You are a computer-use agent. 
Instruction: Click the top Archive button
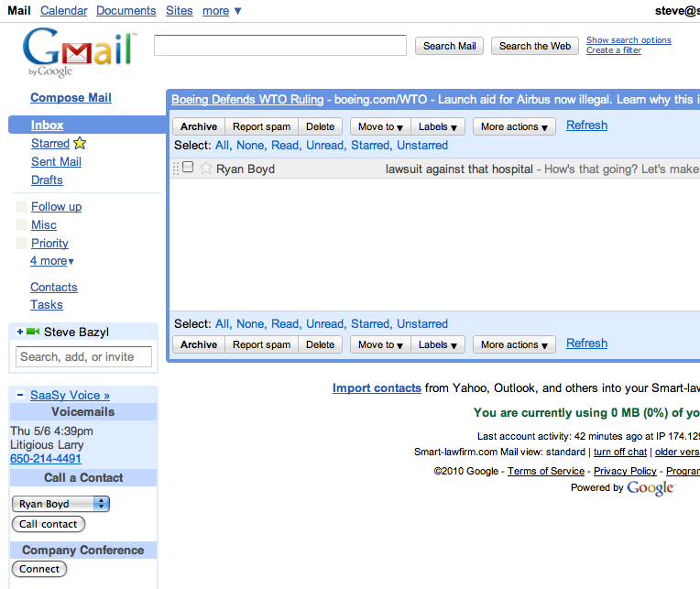[x=199, y=126]
